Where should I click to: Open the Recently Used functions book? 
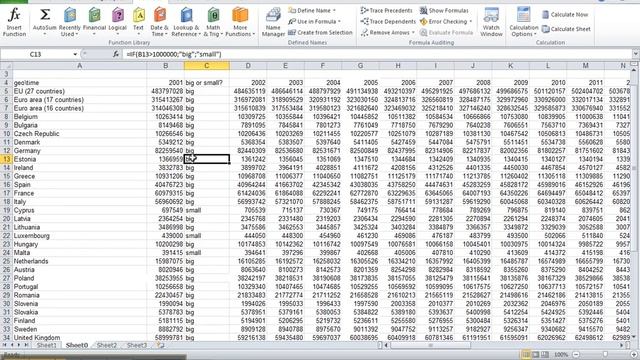click(70, 22)
